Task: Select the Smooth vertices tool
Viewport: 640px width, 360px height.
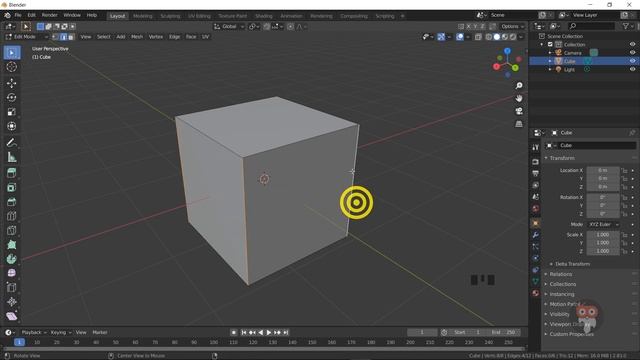Action: 12,273
